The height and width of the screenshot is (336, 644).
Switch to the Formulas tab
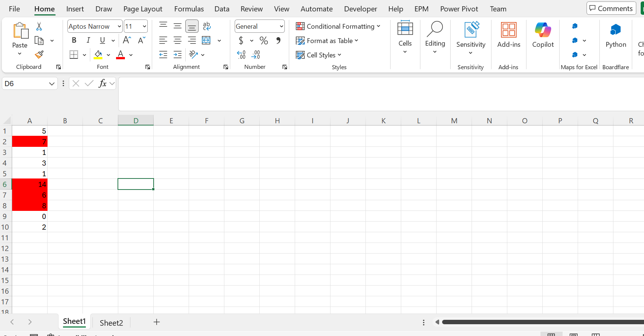pyautogui.click(x=189, y=9)
